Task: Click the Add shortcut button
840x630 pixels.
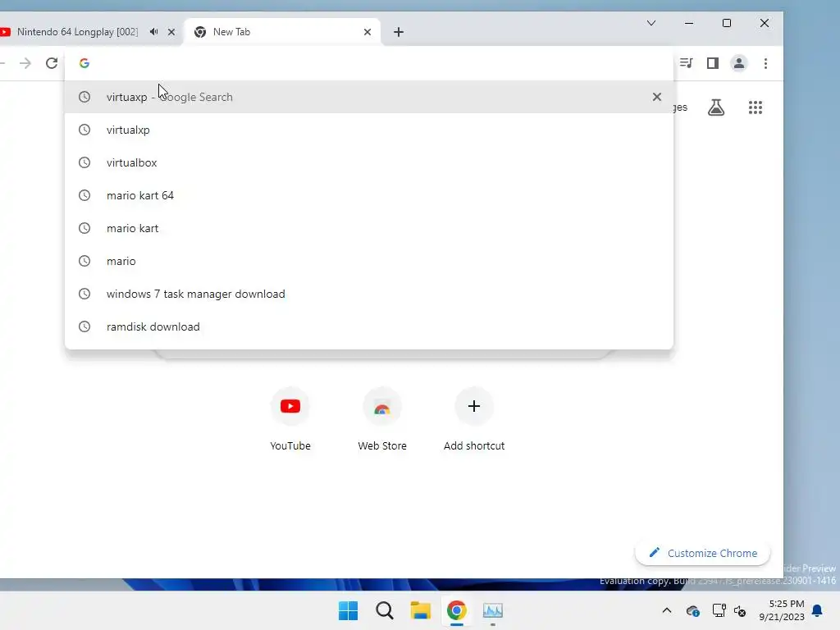Action: coord(474,419)
